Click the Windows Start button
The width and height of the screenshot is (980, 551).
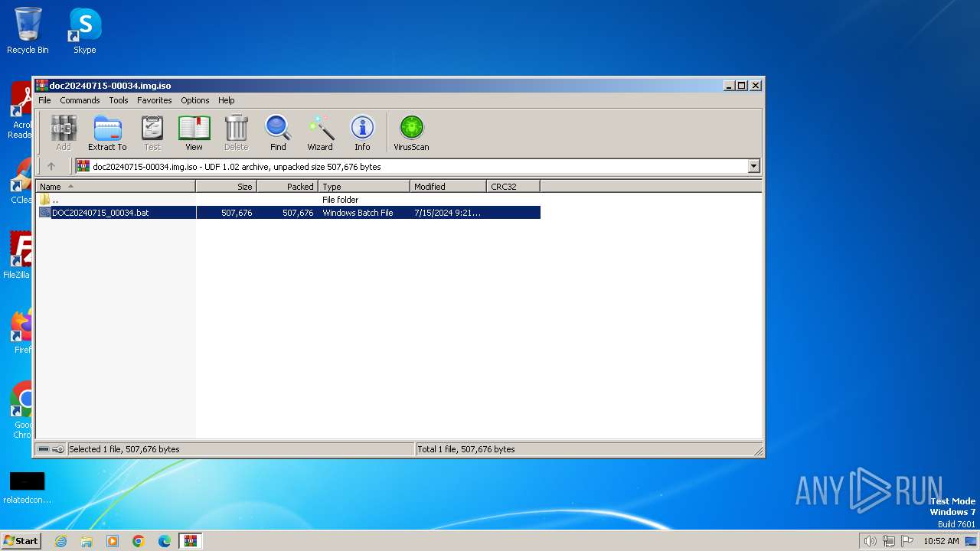click(21, 540)
